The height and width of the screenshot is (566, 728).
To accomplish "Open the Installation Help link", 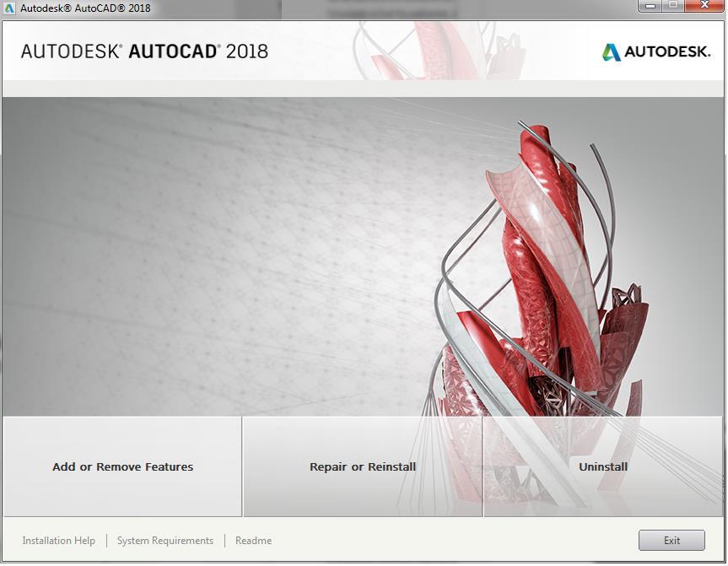I will point(58,541).
